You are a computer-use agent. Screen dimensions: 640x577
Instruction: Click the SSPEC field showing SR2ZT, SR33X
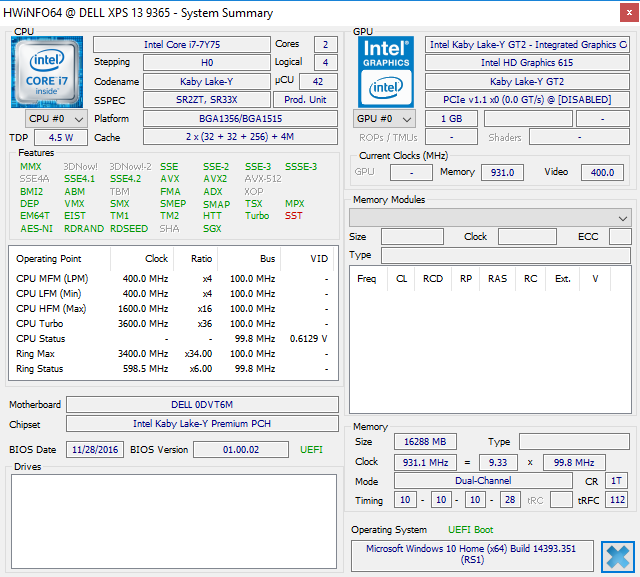tap(206, 100)
